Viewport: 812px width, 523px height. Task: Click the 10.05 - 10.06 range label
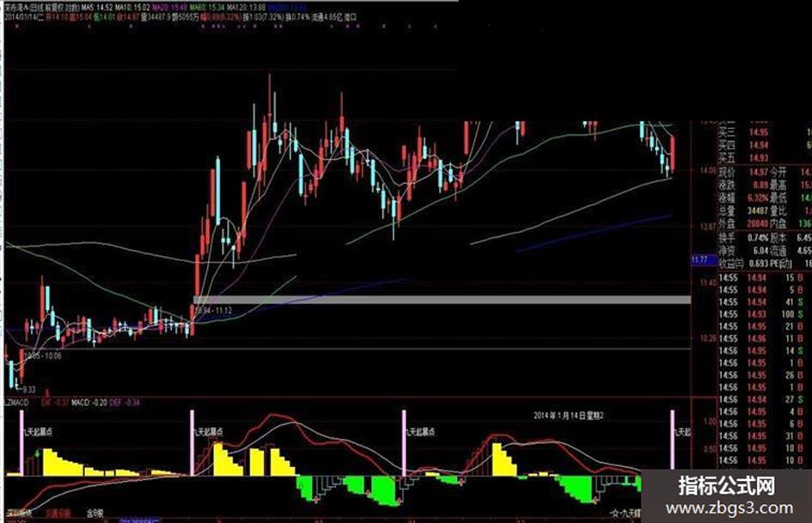coord(42,356)
